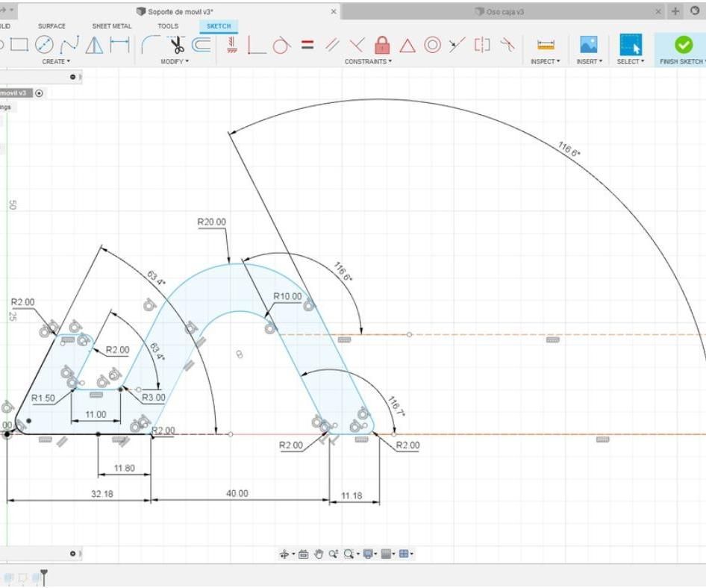Select the Rectangle sketch tool
Image resolution: width=706 pixels, height=588 pixels.
(x=18, y=45)
